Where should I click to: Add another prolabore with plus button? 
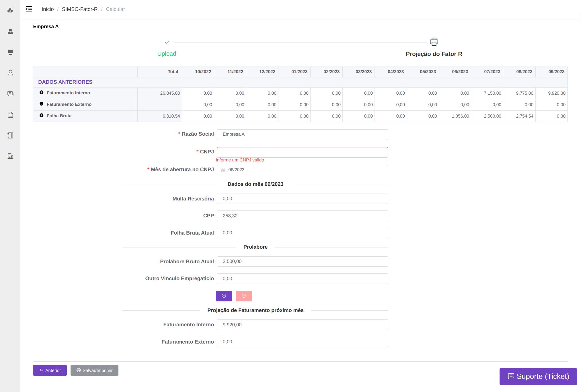(x=224, y=296)
